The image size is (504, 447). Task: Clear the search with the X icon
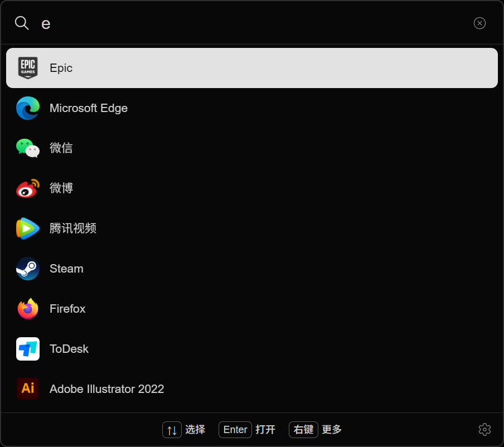pyautogui.click(x=479, y=23)
